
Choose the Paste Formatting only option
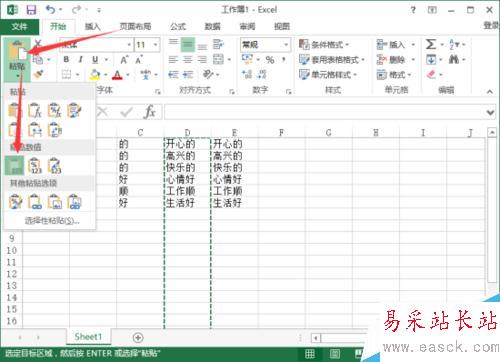[x=15, y=202]
